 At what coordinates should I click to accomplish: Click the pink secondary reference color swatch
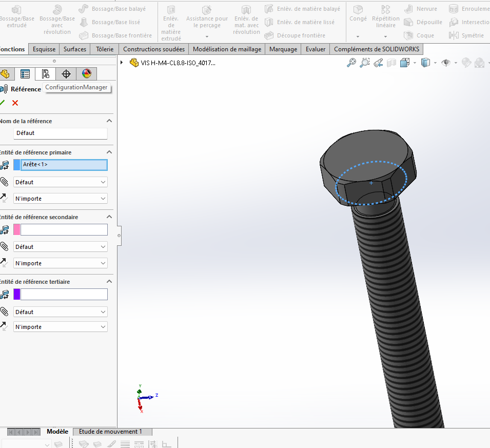point(16,229)
